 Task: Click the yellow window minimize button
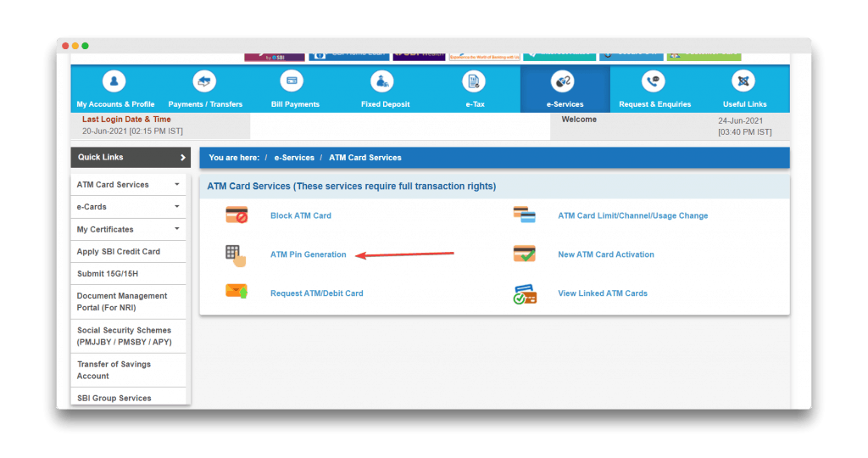tap(75, 46)
